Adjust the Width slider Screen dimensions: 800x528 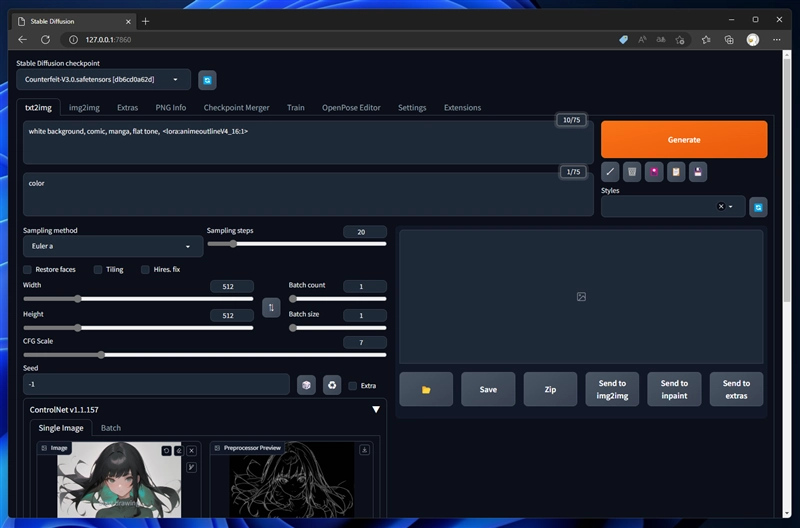click(138, 299)
